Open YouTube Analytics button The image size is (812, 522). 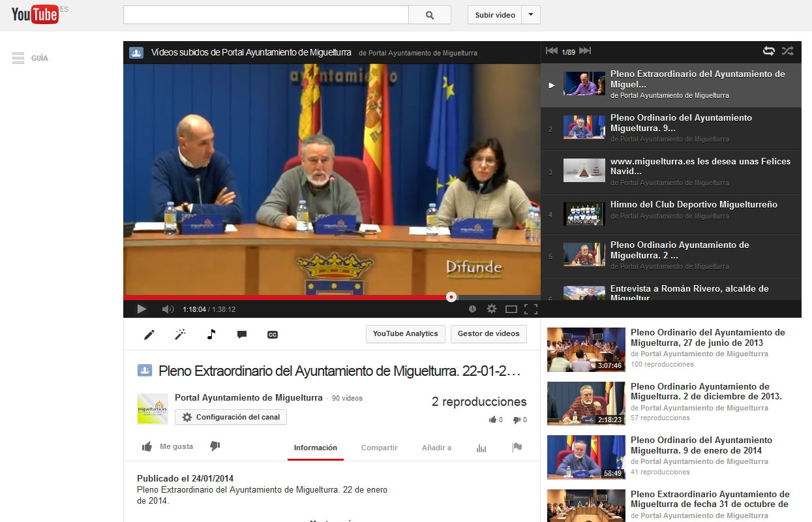point(405,333)
